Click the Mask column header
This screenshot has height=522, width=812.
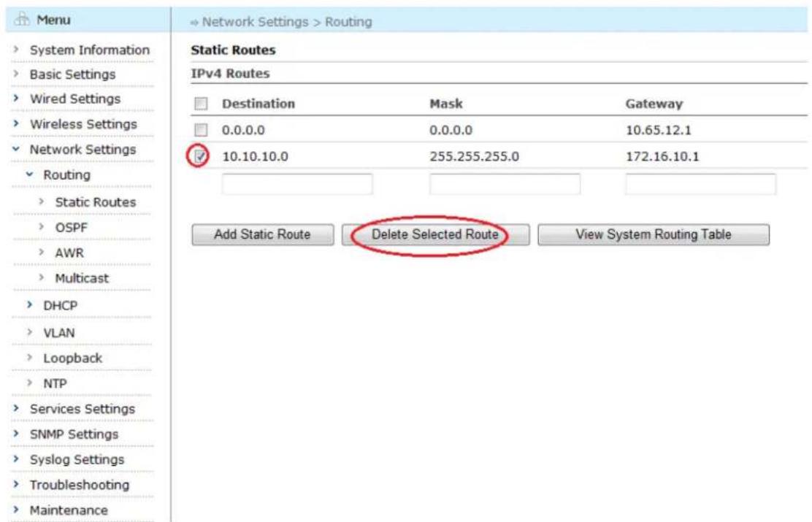coord(446,104)
